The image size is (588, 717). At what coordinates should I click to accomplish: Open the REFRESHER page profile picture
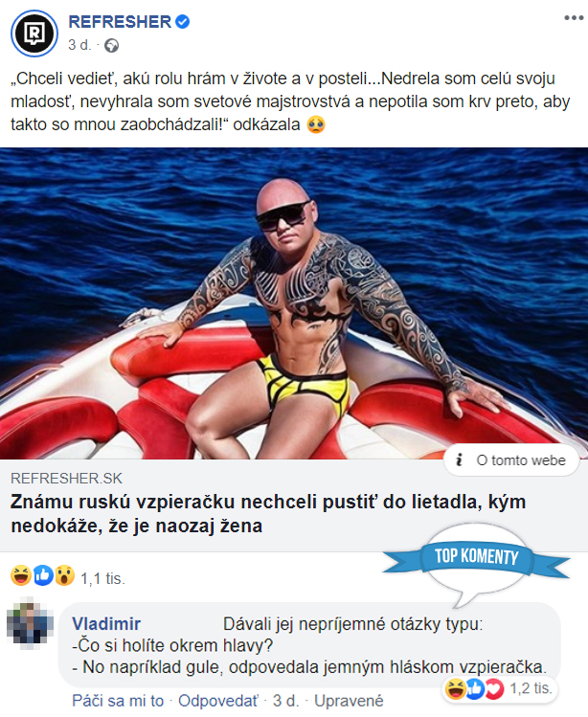click(x=34, y=34)
